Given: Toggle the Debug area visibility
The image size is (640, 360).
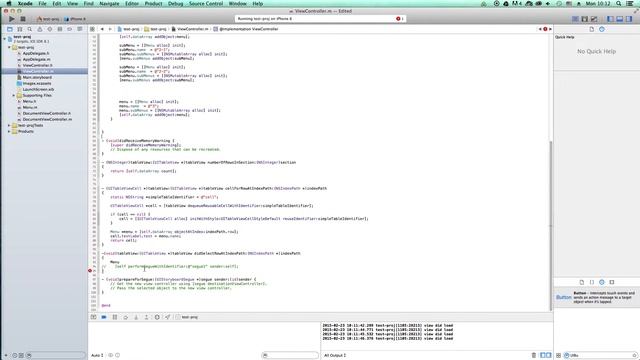Looking at the screenshot, I should pyautogui.click(x=620, y=19).
